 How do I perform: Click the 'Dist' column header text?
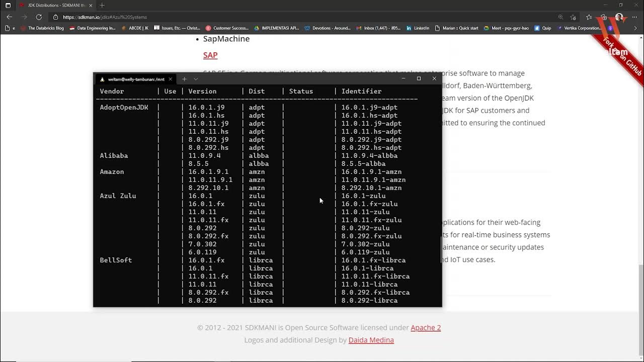pos(257,91)
